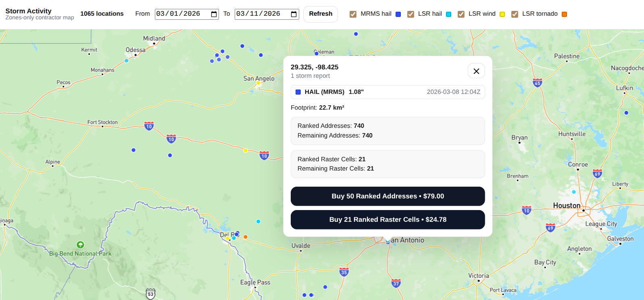The height and width of the screenshot is (300, 644).
Task: Buy 21 Ranked Raster Cells
Action: click(388, 220)
